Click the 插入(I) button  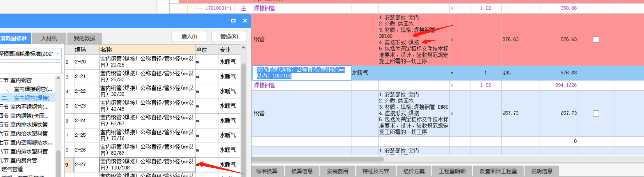(189, 36)
